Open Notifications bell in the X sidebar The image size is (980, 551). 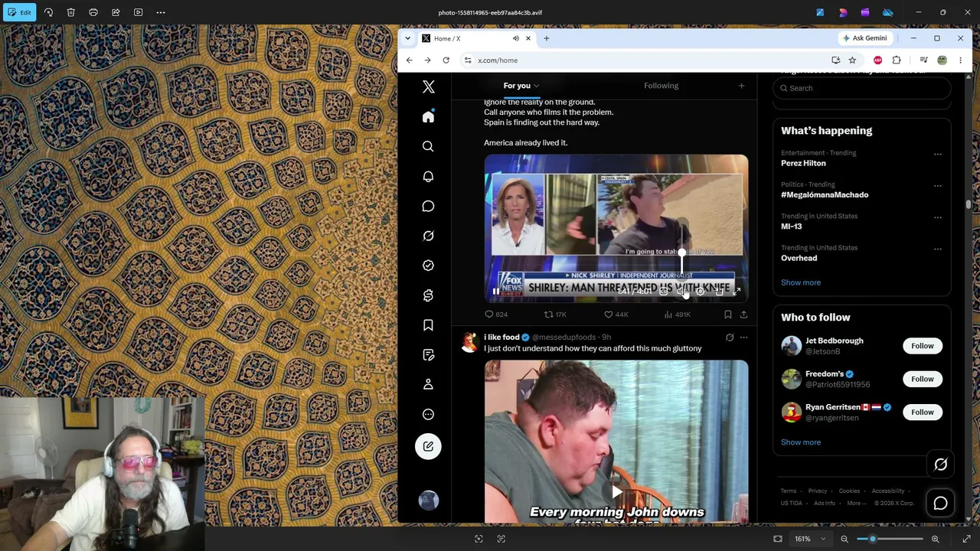pyautogui.click(x=428, y=176)
